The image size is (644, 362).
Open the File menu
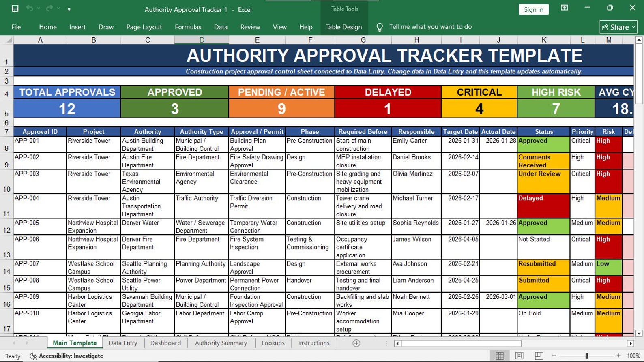(x=16, y=27)
